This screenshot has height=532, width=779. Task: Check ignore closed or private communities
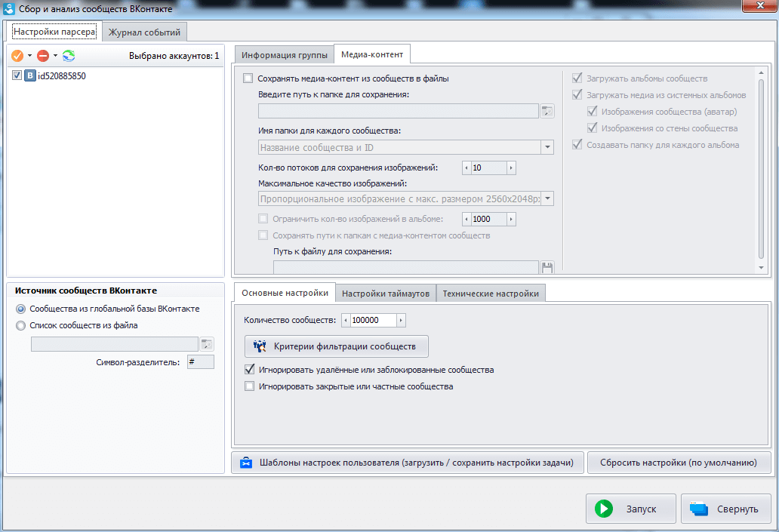(x=250, y=386)
